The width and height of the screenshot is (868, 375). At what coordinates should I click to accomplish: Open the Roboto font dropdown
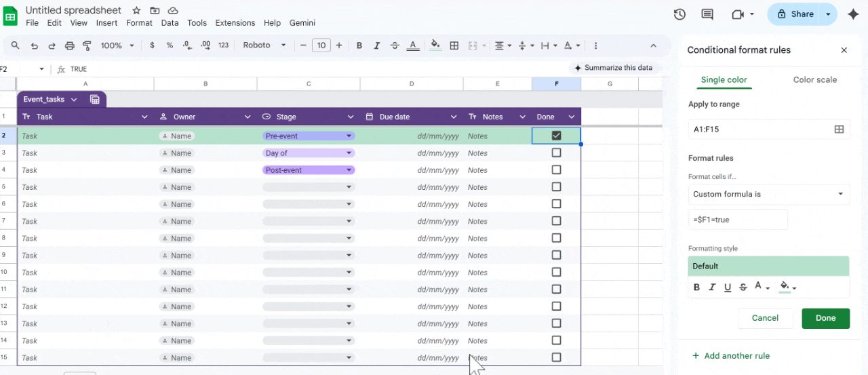[x=264, y=45]
